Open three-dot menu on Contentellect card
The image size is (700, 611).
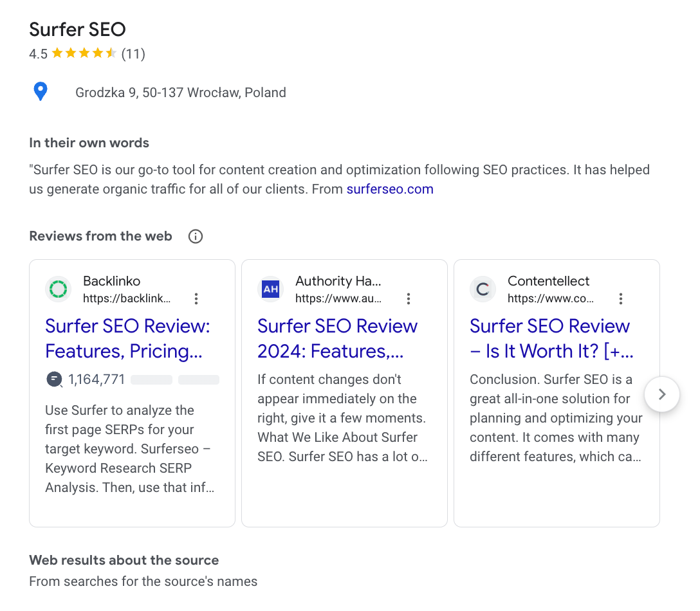[x=621, y=298]
